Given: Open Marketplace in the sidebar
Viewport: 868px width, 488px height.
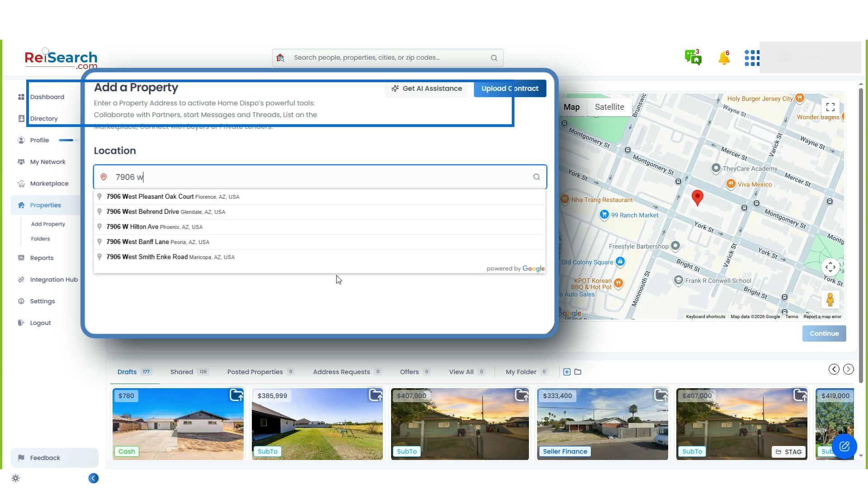Looking at the screenshot, I should pyautogui.click(x=49, y=183).
